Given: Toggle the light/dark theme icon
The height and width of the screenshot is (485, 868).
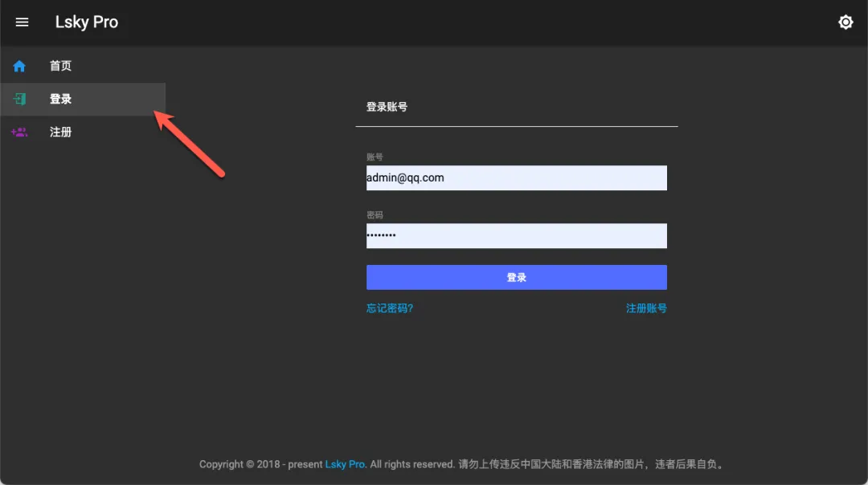Looking at the screenshot, I should (x=845, y=22).
